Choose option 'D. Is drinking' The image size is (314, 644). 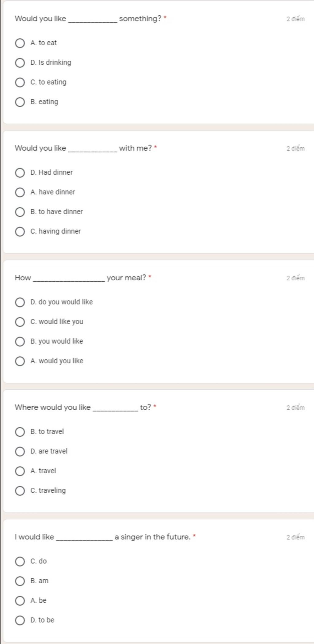[20, 63]
